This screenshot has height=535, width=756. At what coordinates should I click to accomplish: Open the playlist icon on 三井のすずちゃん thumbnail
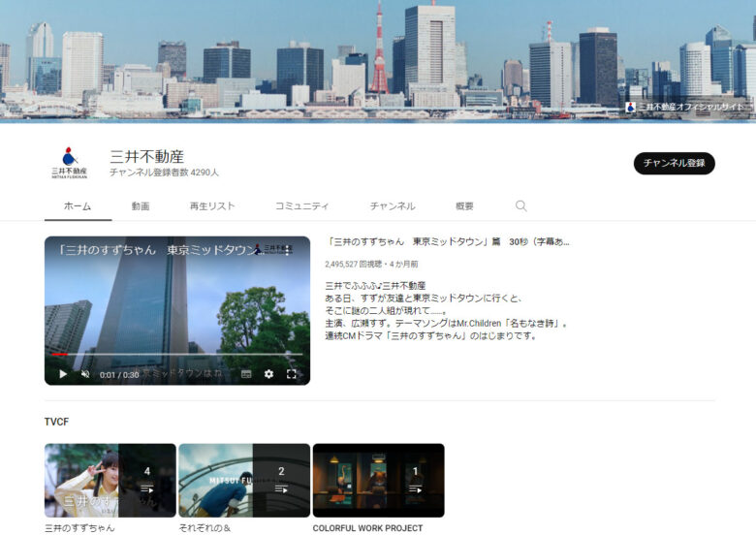pyautogui.click(x=147, y=489)
